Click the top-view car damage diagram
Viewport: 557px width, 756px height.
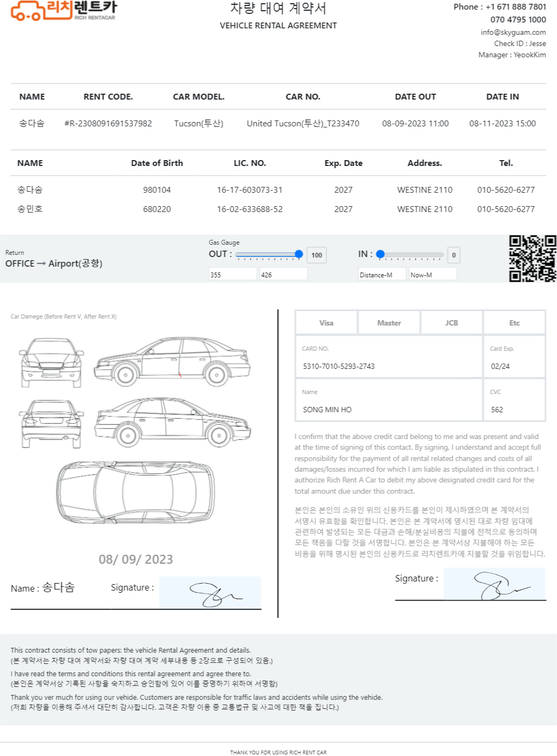[x=136, y=492]
